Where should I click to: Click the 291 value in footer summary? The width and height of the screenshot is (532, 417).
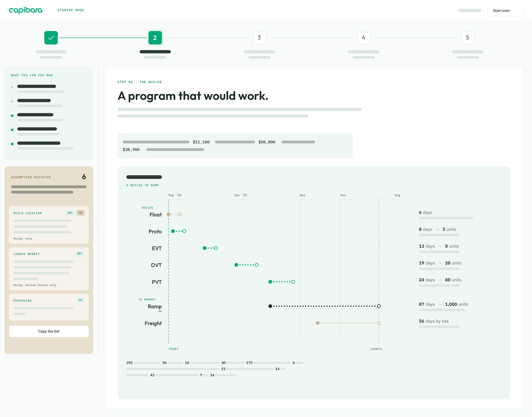click(129, 363)
